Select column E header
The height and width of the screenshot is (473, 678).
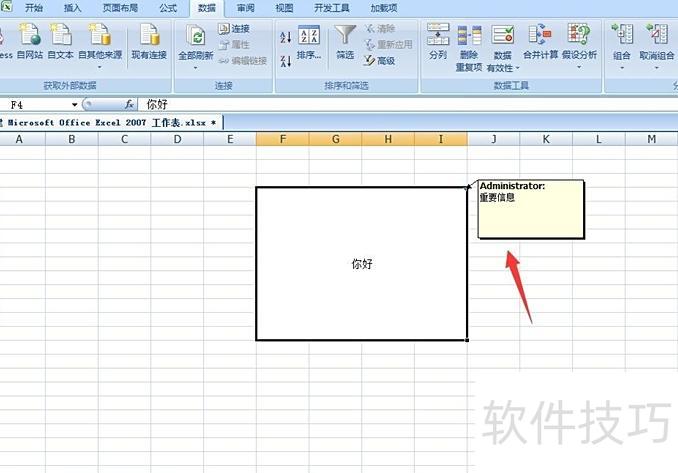[230, 139]
